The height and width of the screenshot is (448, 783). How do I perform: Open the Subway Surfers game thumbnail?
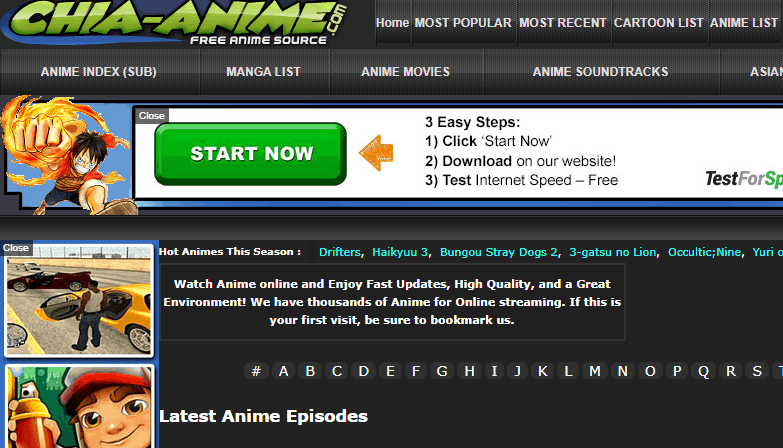pos(80,407)
